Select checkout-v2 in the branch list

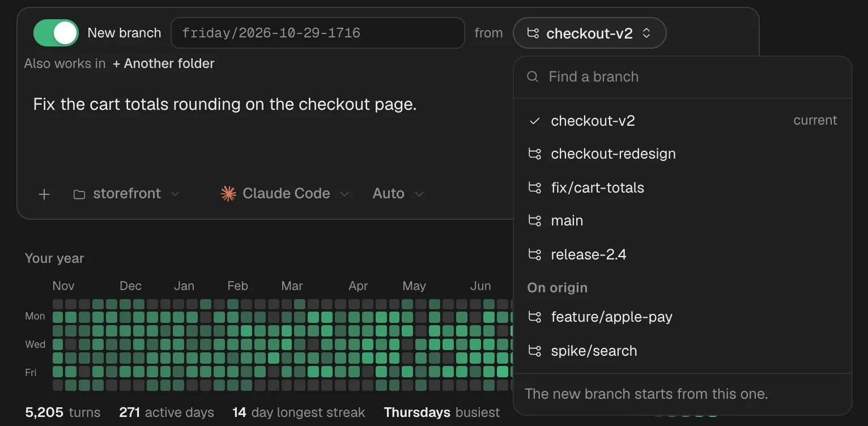[x=683, y=121]
